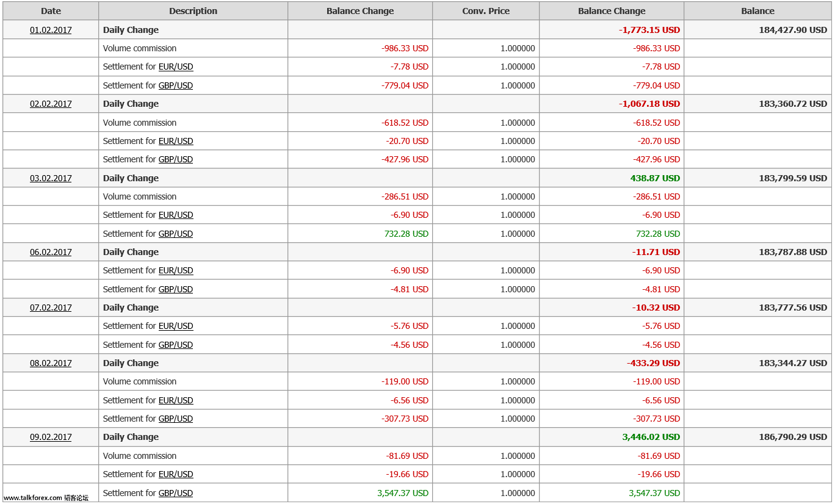Click GBP/USD link in the -307.73 USD row
This screenshot has width=835, height=504.
(x=176, y=419)
